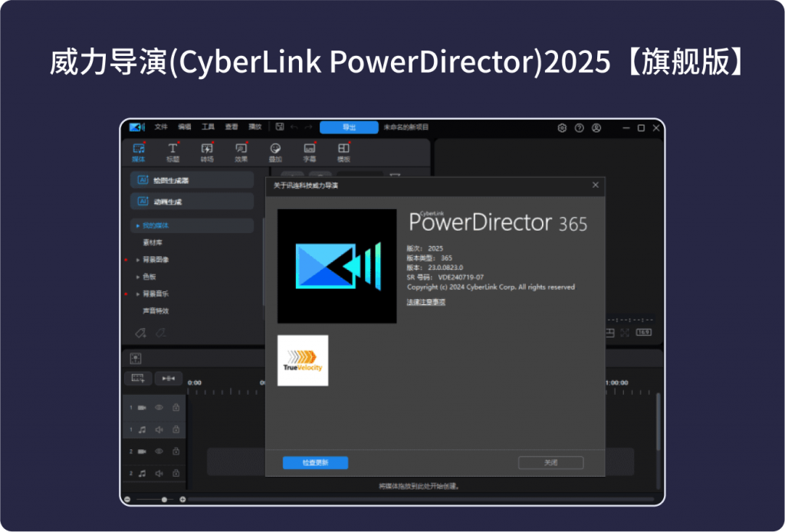Lock video track 1

coord(176,407)
